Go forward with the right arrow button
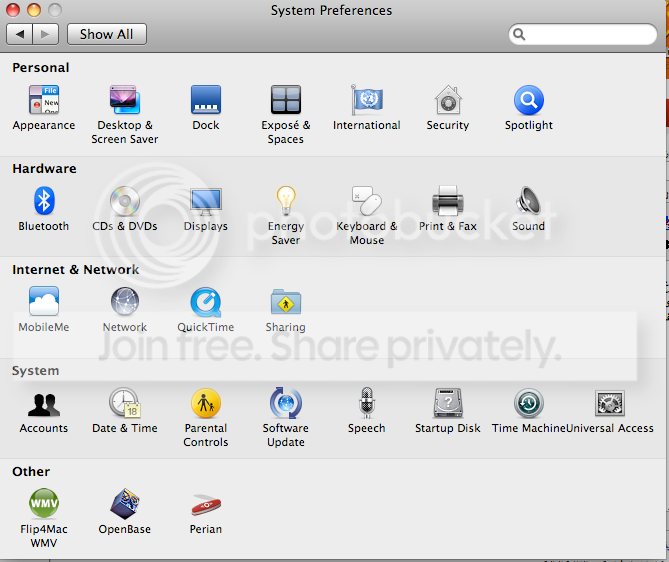This screenshot has width=669, height=562. (x=45, y=34)
